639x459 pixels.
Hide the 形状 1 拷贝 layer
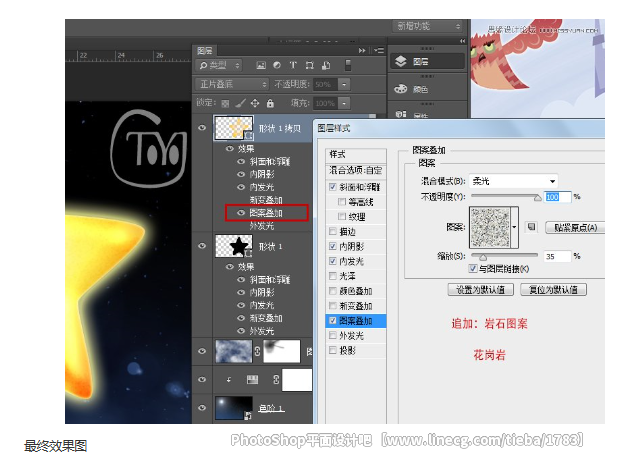coord(202,128)
